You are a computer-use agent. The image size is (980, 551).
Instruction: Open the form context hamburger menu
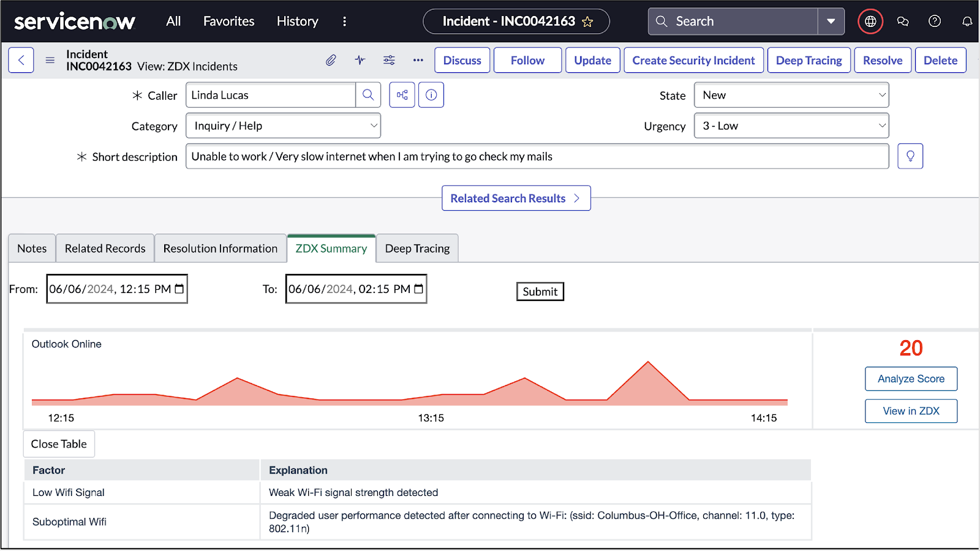click(x=50, y=60)
